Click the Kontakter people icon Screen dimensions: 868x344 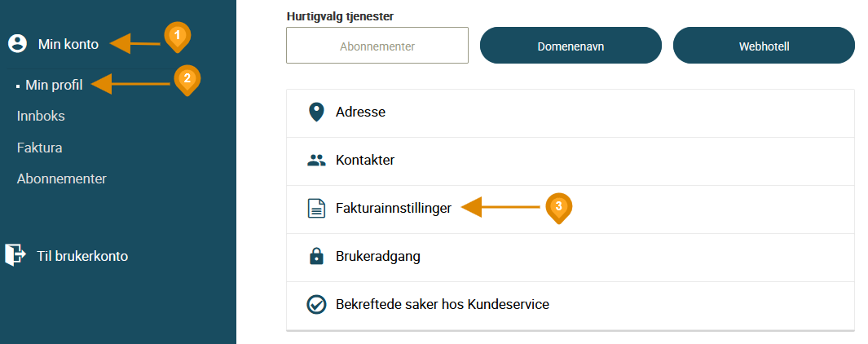pyautogui.click(x=316, y=161)
